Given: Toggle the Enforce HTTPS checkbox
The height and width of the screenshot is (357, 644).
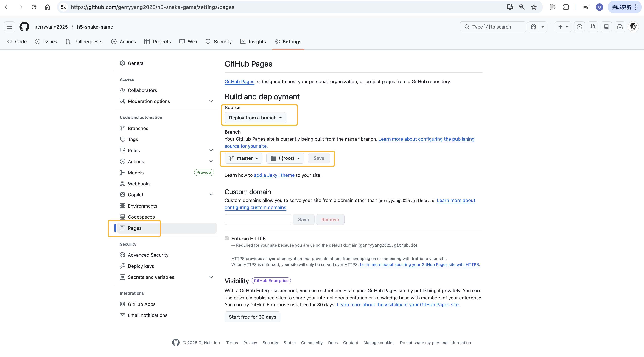Looking at the screenshot, I should coord(227,238).
